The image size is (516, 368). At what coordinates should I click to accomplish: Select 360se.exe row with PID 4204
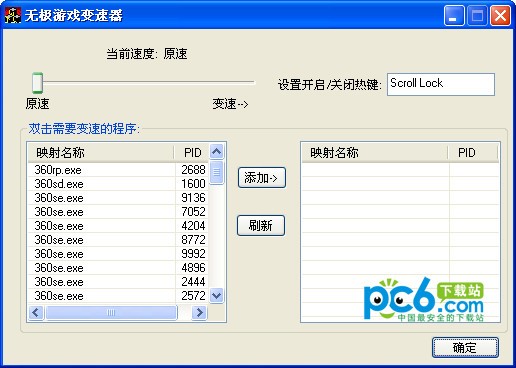pyautogui.click(x=118, y=226)
